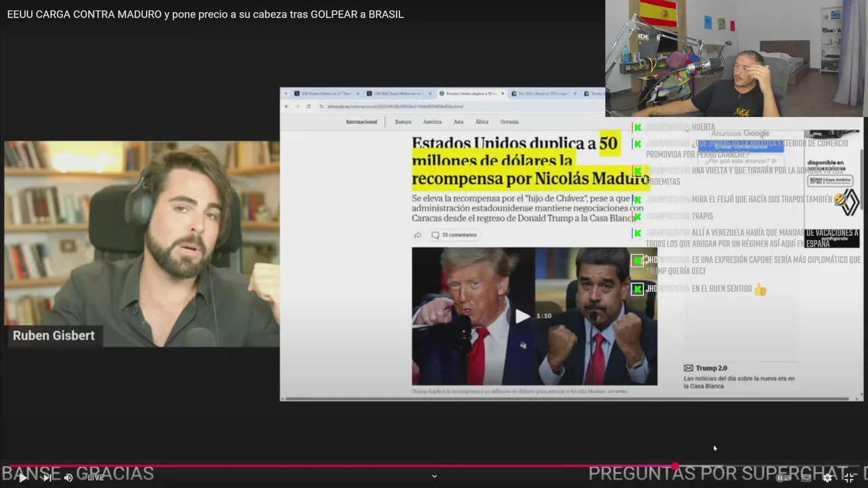Exit fullscreen using the shrink arrows icon
This screenshot has width=868, height=488.
coord(849,477)
